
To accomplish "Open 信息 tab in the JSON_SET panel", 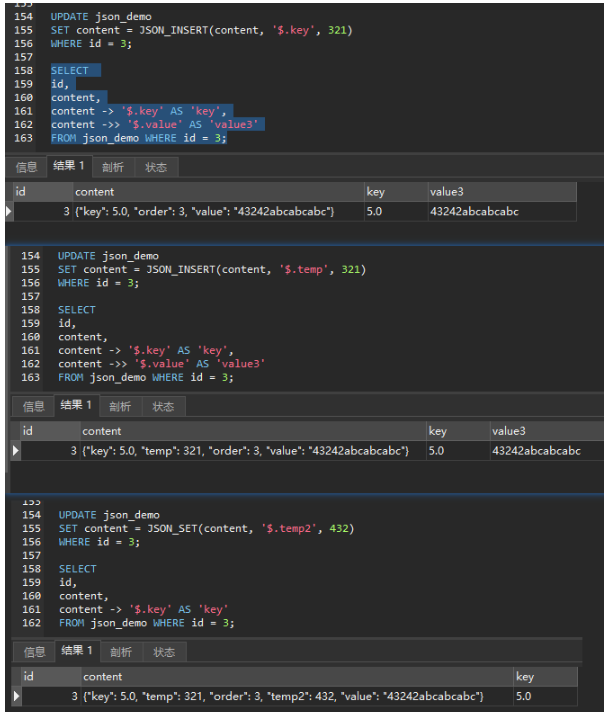I will tap(35, 652).
